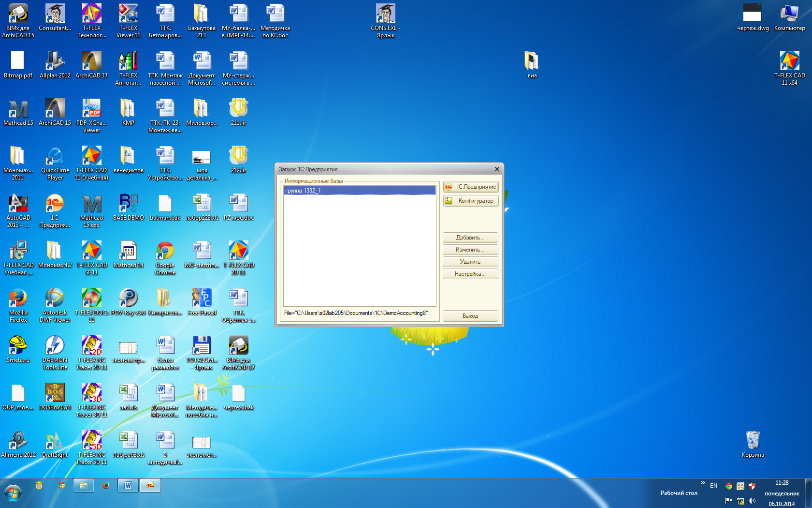This screenshot has width=812, height=508.
Task: Open Windows Explorer from taskbar
Action: pos(84,485)
